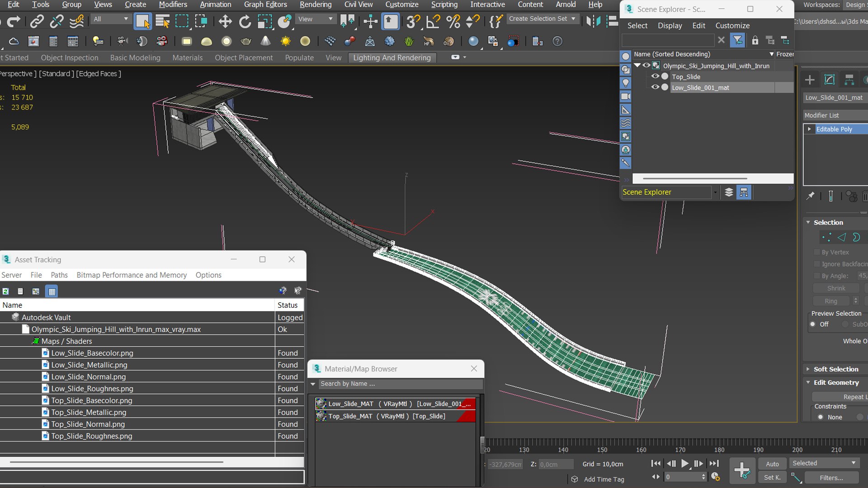Select the Low_Slide_MAT material entry
The width and height of the screenshot is (868, 488).
[x=396, y=404]
